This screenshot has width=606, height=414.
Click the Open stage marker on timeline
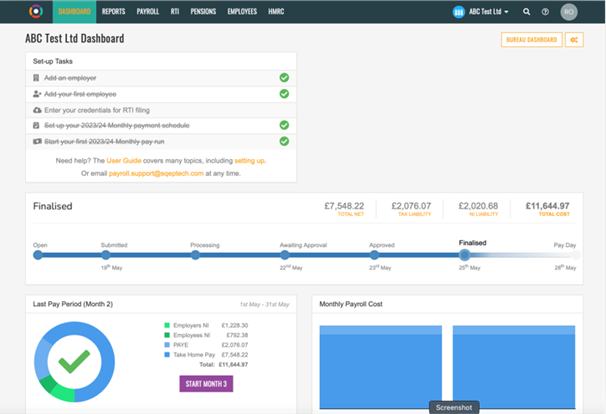(x=38, y=255)
